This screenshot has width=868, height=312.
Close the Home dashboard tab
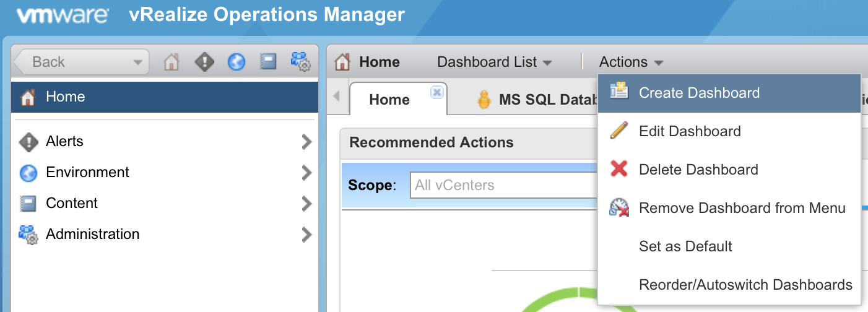pos(436,92)
